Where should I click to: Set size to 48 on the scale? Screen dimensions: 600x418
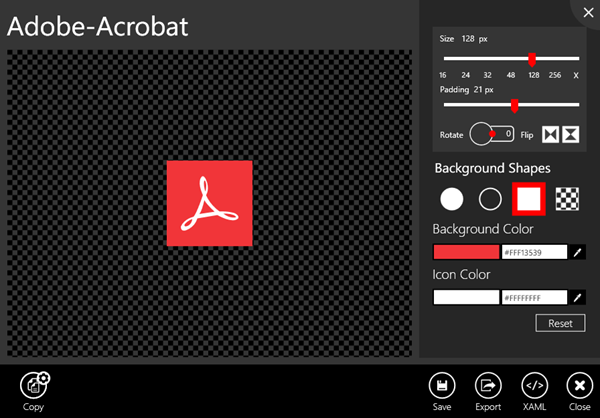tap(511, 75)
